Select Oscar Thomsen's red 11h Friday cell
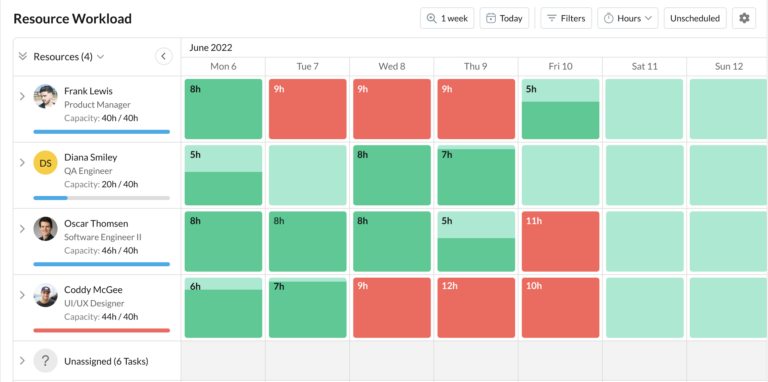The height and width of the screenshot is (382, 768). [560, 241]
